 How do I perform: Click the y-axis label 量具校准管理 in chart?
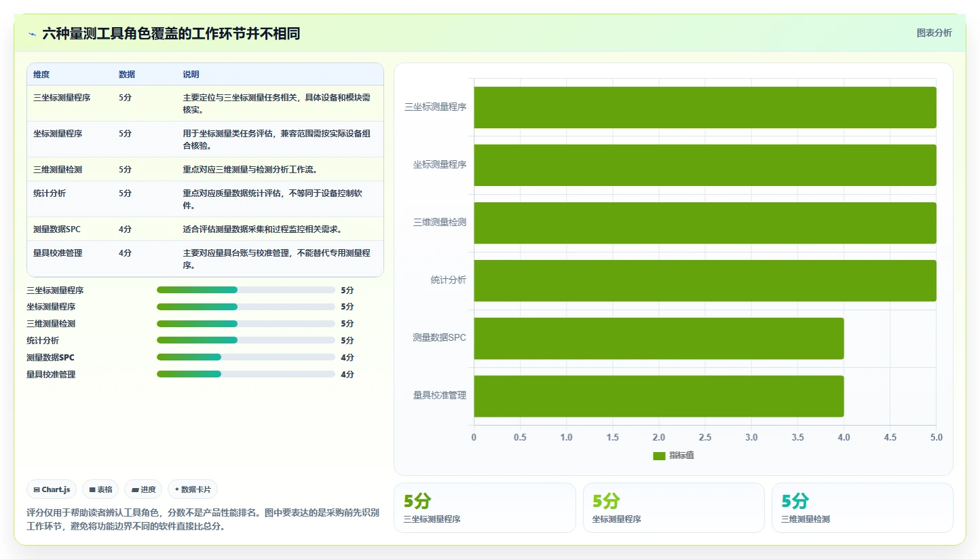pyautogui.click(x=440, y=395)
